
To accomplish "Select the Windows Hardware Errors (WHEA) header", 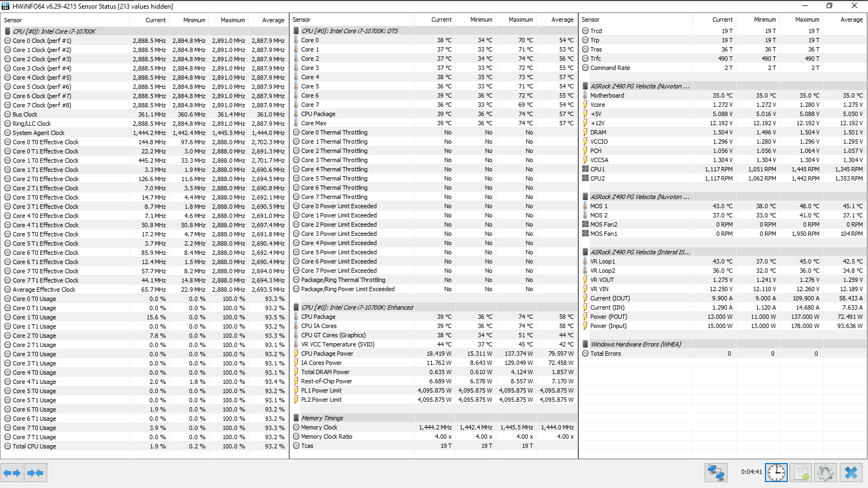I will pyautogui.click(x=723, y=344).
